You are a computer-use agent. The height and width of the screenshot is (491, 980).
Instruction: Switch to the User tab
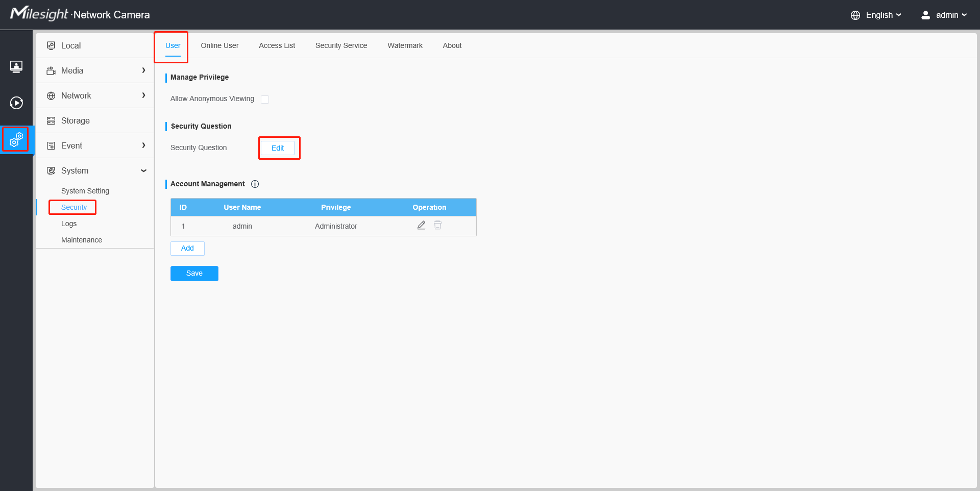[x=173, y=45]
